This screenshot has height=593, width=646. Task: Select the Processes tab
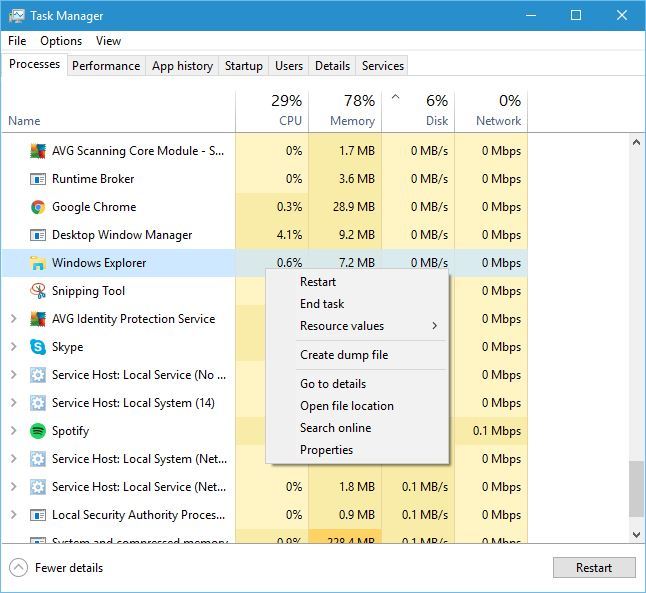(34, 64)
